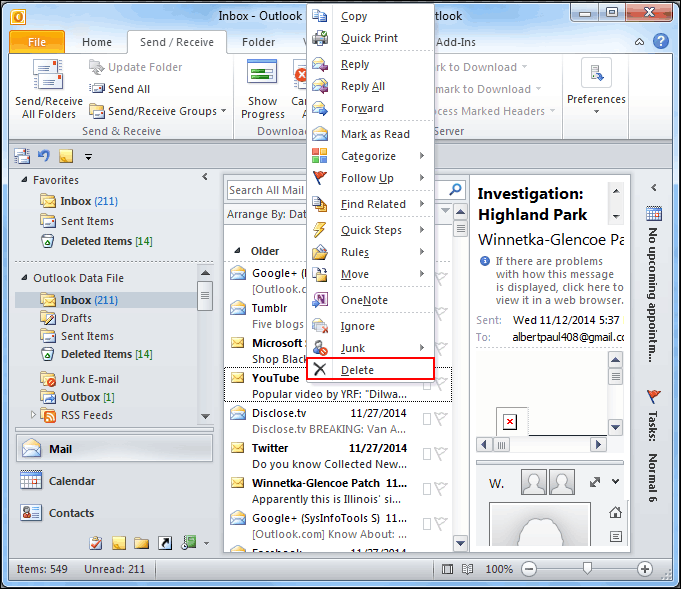The image size is (681, 589).
Task: Open Mail navigation button
Action: pos(115,449)
